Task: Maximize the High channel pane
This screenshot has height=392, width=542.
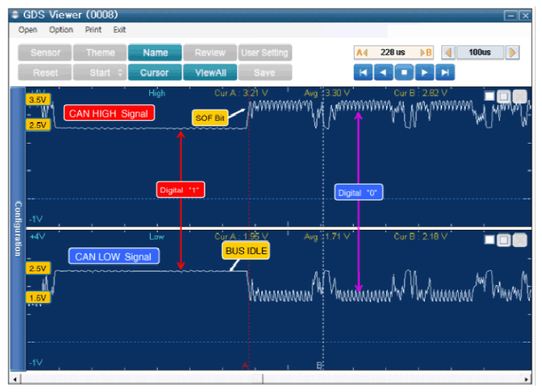Action: point(504,96)
